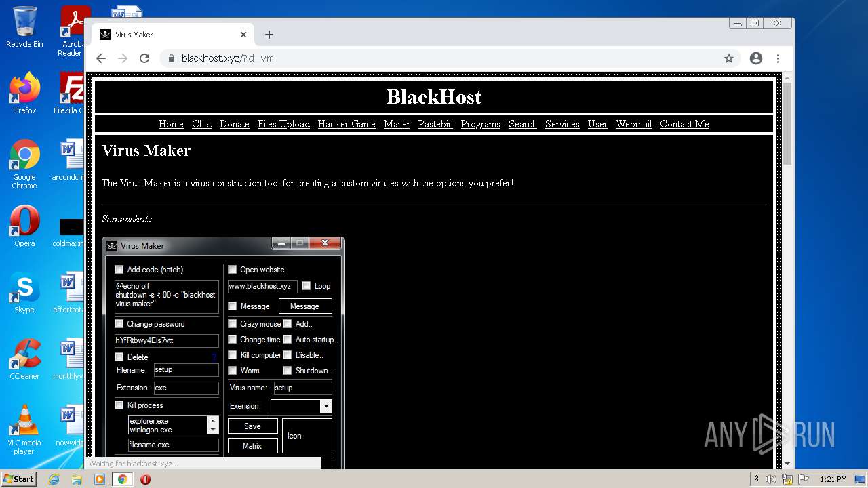Tick the Kill computer checkbox
This screenshot has height=488, width=868.
tap(232, 355)
